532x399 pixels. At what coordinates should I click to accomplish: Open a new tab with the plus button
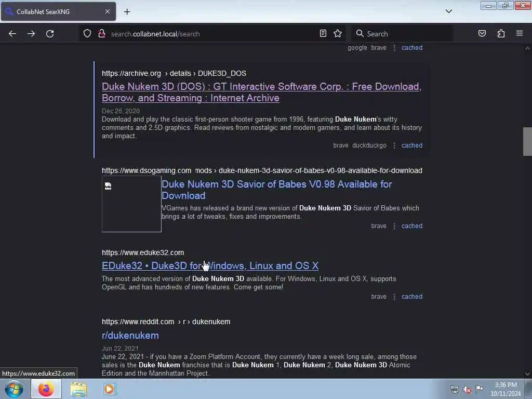[127, 11]
